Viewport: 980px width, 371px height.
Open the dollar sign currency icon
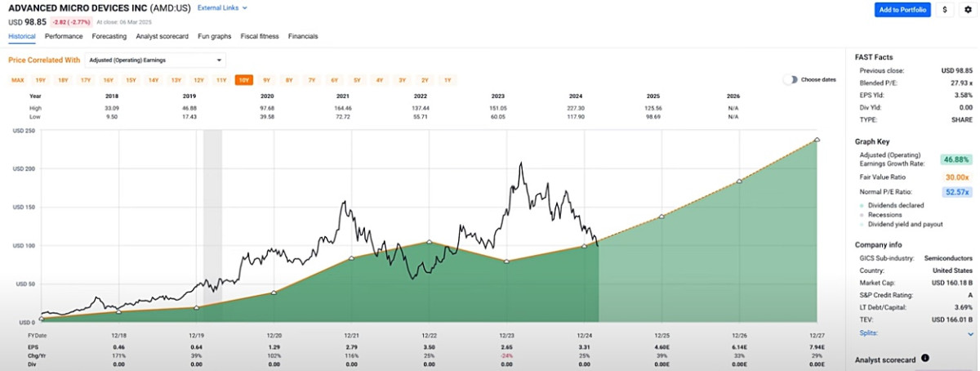point(944,10)
